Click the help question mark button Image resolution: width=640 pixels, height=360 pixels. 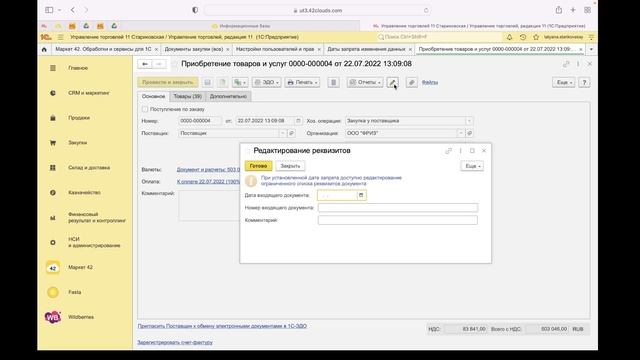(584, 82)
